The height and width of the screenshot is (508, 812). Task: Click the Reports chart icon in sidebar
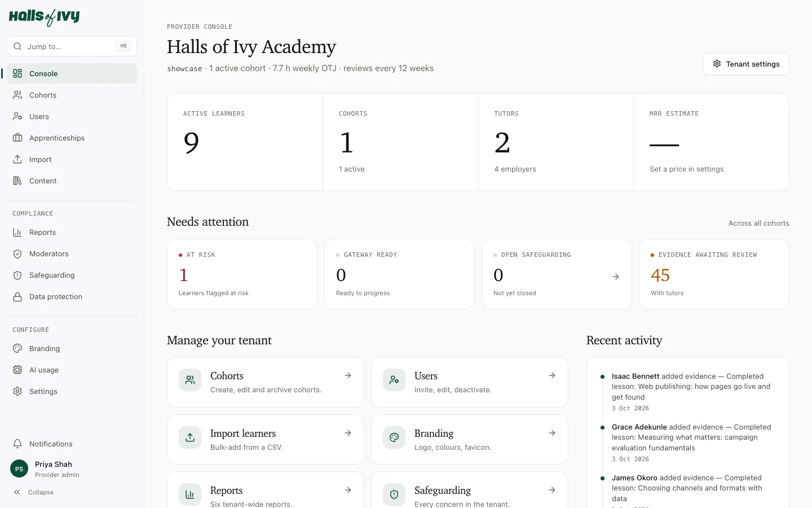click(x=17, y=232)
